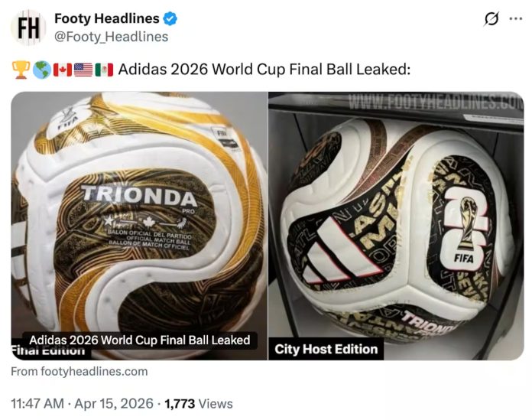Click the 1,773 Views count

tap(199, 403)
